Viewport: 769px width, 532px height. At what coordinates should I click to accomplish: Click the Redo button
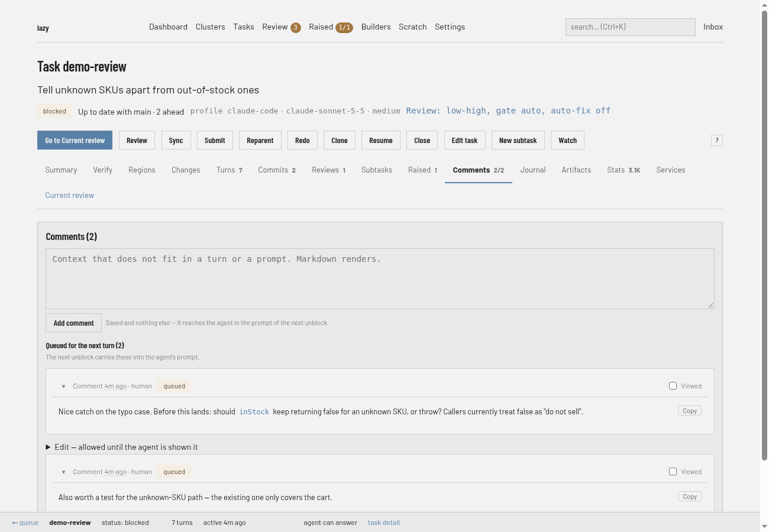(302, 140)
